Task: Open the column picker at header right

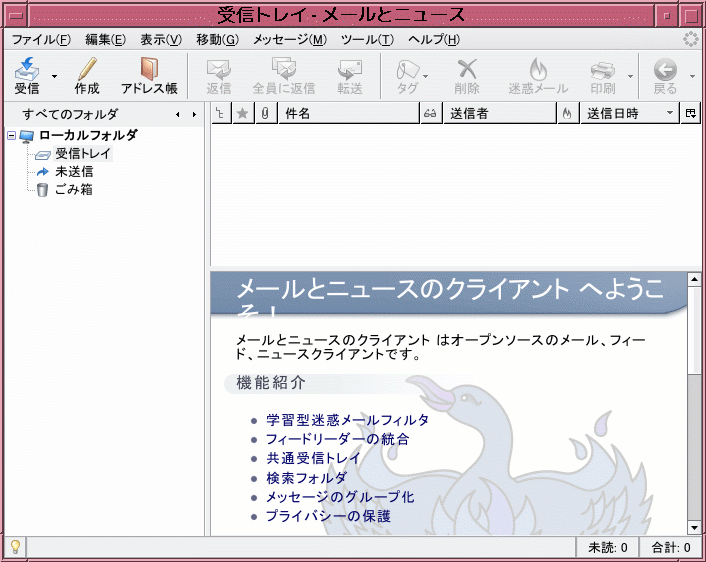Action: [x=691, y=113]
